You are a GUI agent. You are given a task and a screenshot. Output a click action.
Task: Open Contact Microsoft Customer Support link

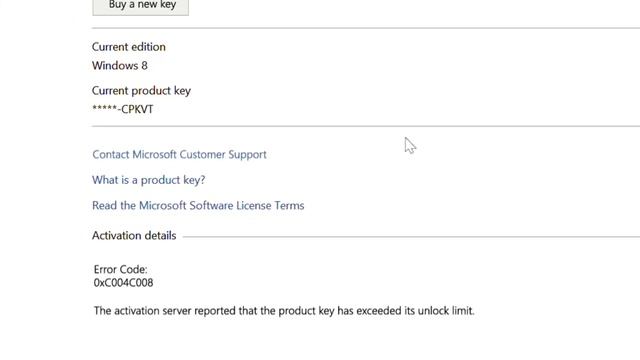(179, 155)
